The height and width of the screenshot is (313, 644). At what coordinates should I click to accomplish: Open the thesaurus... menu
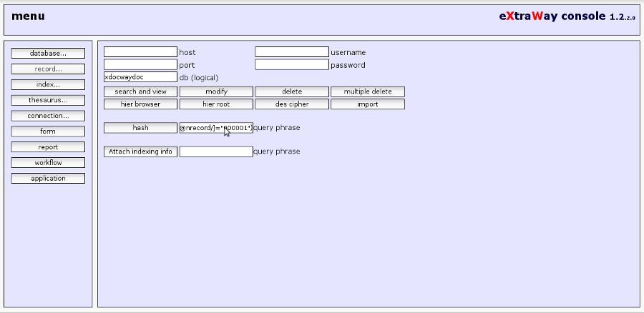pyautogui.click(x=48, y=100)
